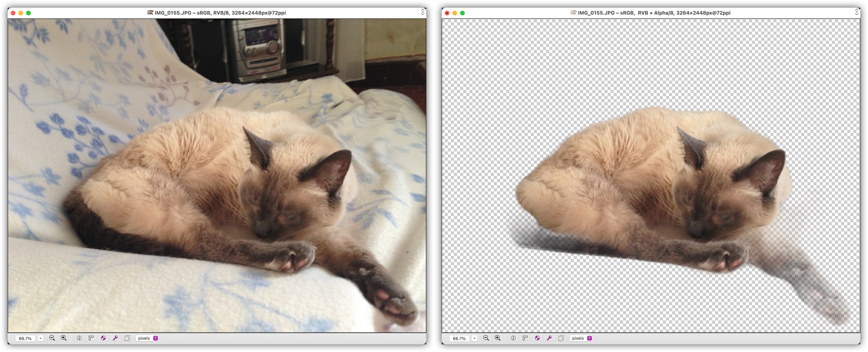Viewport: 868px width, 352px height.
Task: Click the RVB/8 window title text
Action: pyautogui.click(x=220, y=13)
